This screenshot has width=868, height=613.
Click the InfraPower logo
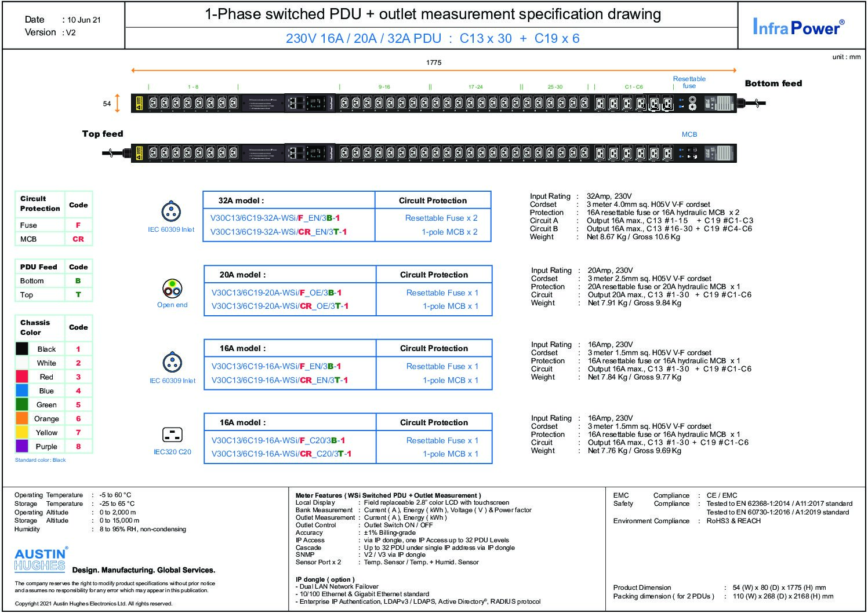point(798,27)
